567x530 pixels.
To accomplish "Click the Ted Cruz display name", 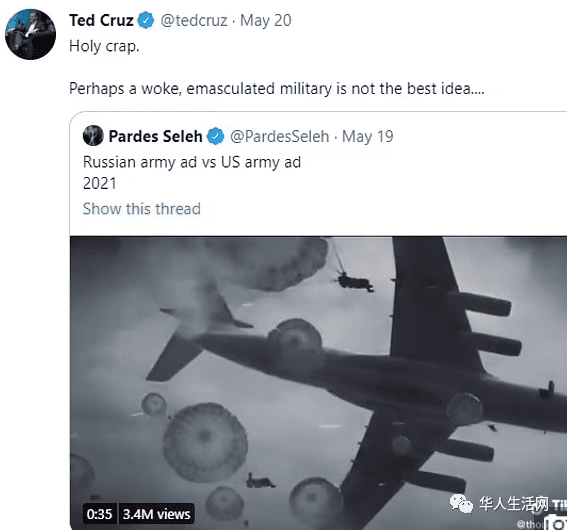I will point(101,21).
